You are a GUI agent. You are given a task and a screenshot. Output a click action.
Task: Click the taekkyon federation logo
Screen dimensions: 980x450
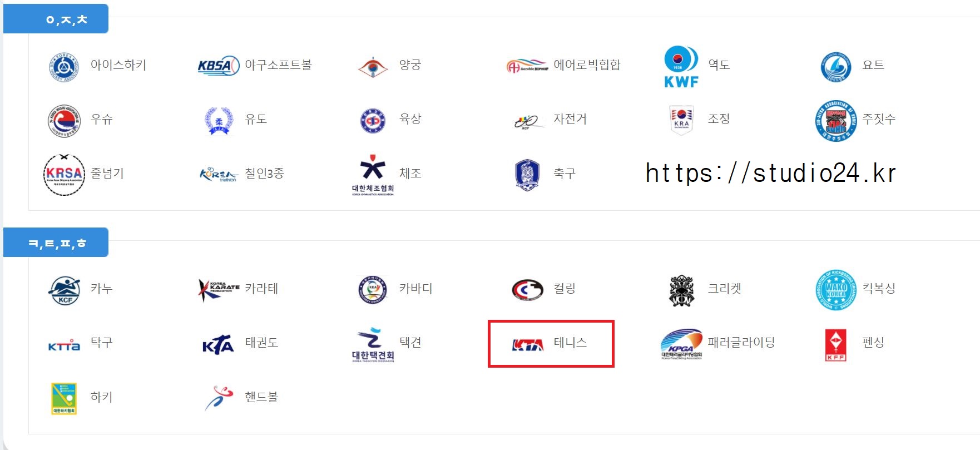click(x=373, y=345)
